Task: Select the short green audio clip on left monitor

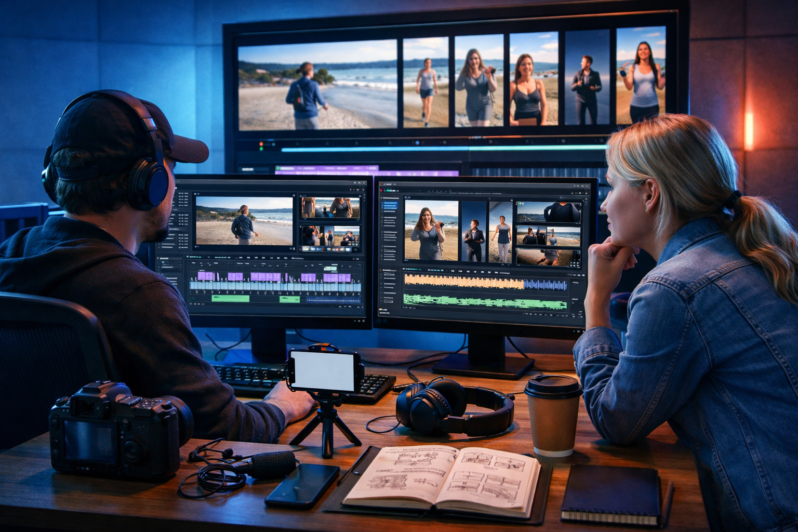Action: point(290,299)
